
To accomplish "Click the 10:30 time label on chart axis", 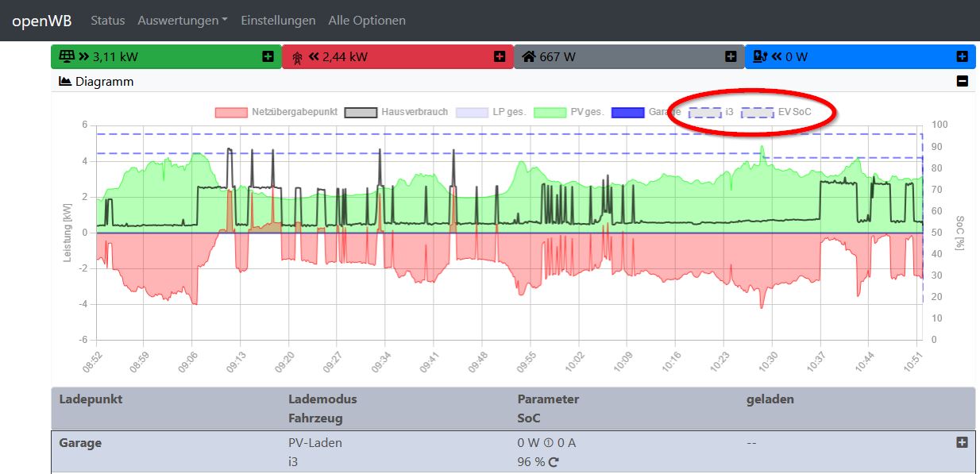I will coord(770,361).
